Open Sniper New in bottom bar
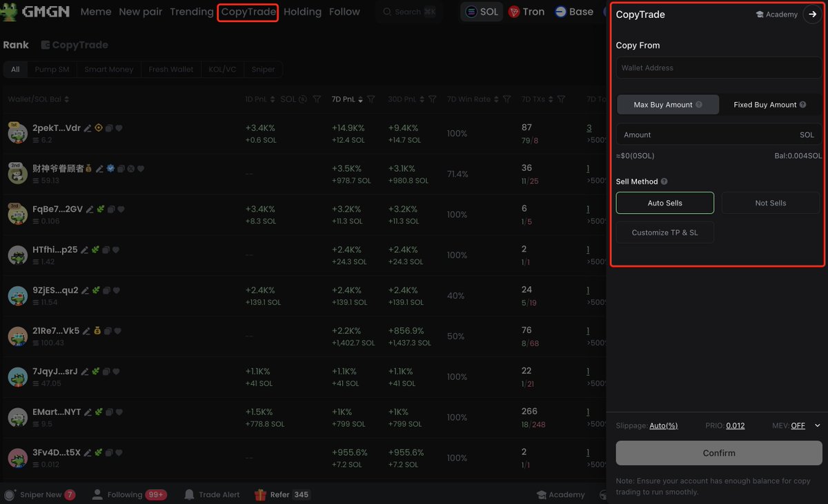 (x=39, y=494)
